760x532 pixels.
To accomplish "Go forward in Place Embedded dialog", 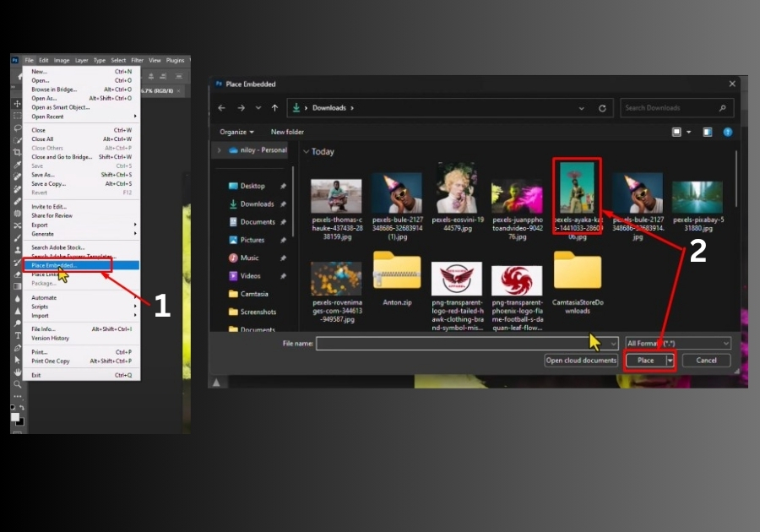I will [241, 108].
